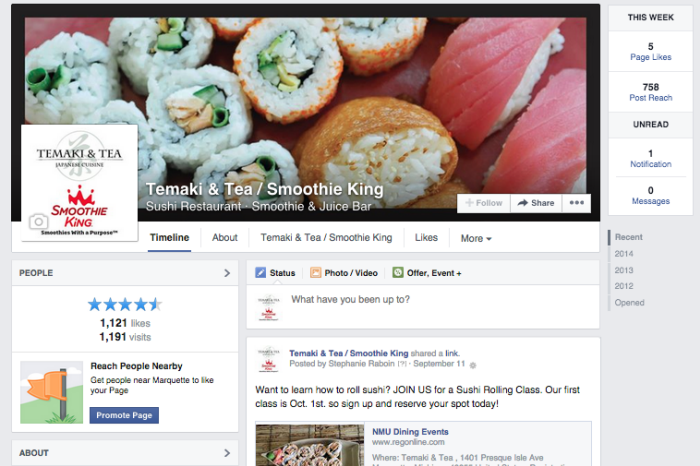Viewport: 700px width, 466px height.
Task: Click the Offer, Event + icon
Action: (x=398, y=273)
